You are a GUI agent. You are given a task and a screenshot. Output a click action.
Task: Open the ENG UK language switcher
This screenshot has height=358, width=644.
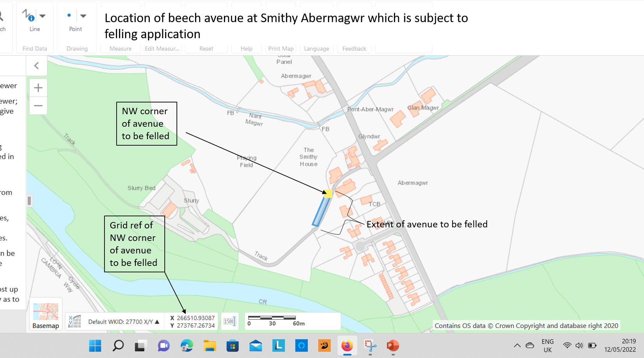tap(548, 346)
